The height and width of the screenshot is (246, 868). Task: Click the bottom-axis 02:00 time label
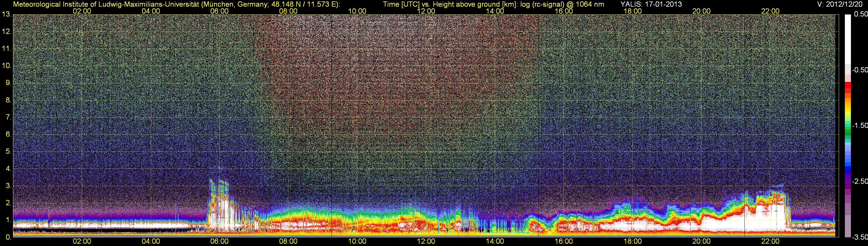click(82, 241)
